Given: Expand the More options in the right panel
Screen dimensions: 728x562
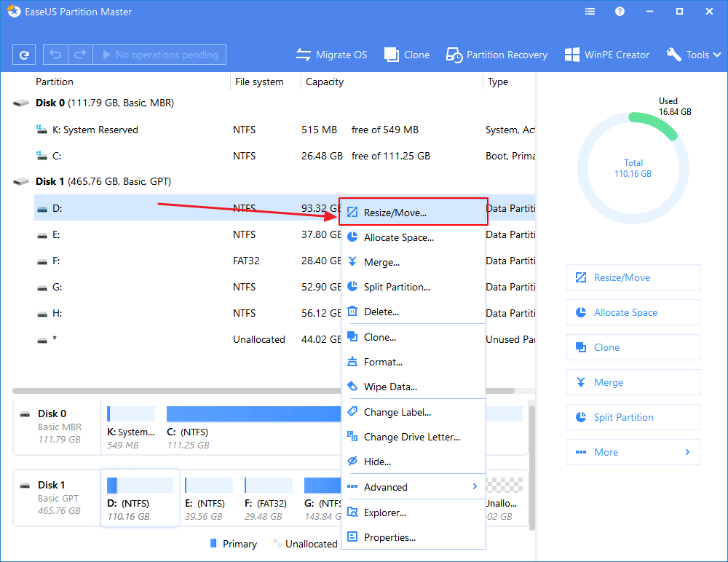Looking at the screenshot, I should 633,452.
